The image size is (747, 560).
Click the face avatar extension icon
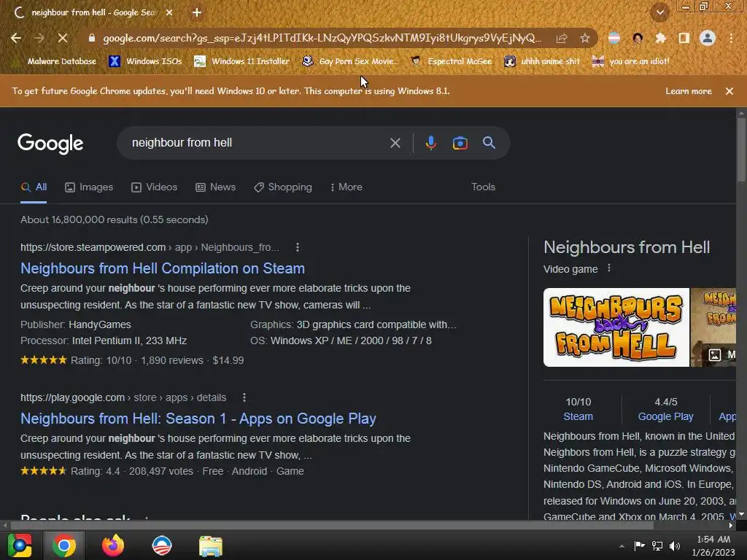(638, 38)
